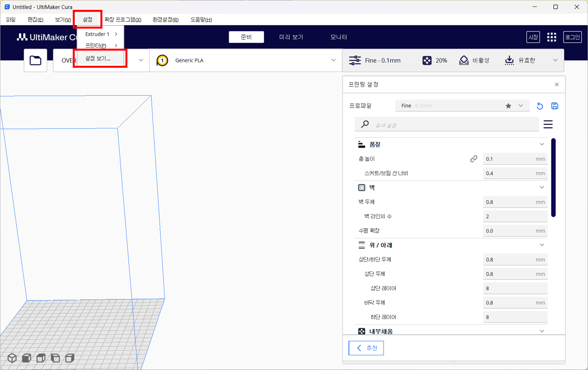
Task: Select the 3D perspective view cube
Action: pyautogui.click(x=12, y=358)
